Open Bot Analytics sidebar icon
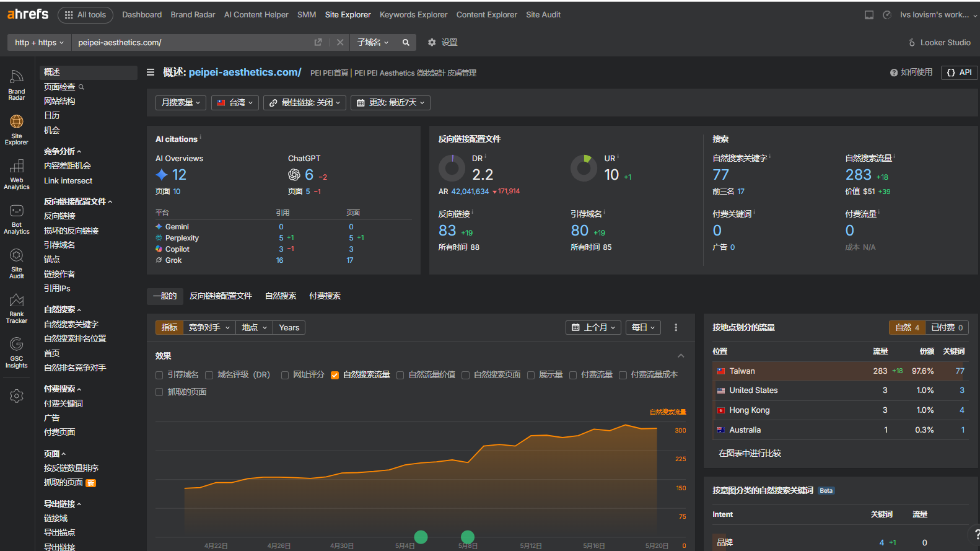This screenshot has width=980, height=551. tap(17, 219)
